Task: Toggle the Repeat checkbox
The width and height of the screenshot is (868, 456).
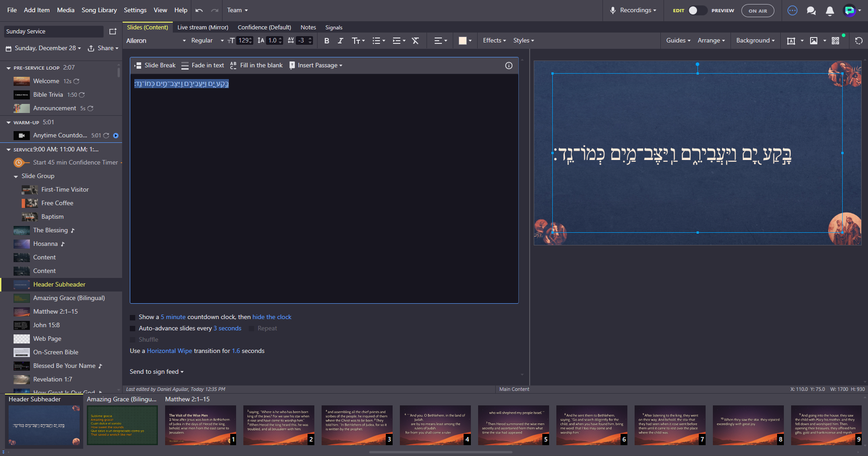Action: [251, 329]
